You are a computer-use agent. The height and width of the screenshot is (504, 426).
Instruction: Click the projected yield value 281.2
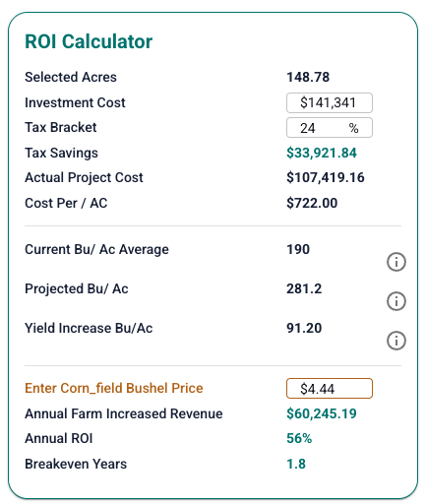click(304, 288)
